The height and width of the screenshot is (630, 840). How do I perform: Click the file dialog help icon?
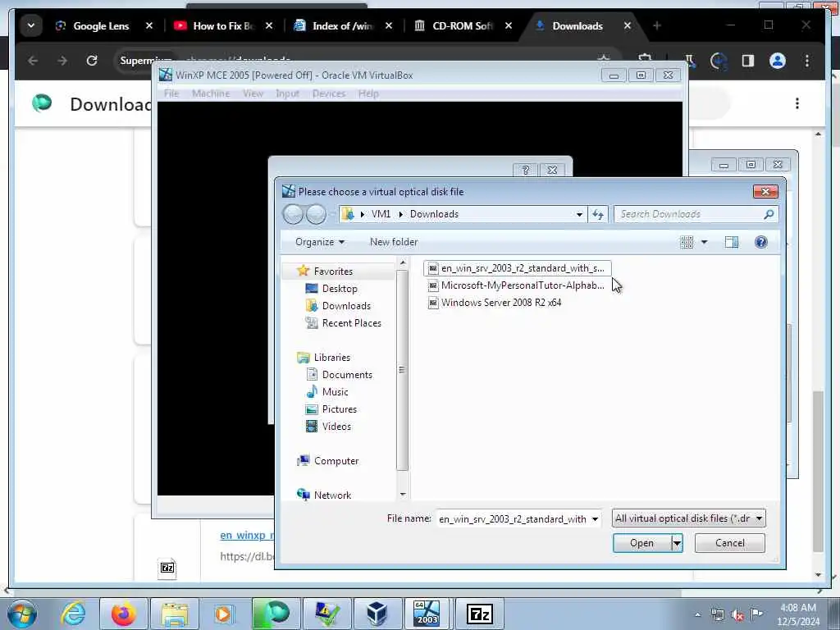pyautogui.click(x=760, y=242)
